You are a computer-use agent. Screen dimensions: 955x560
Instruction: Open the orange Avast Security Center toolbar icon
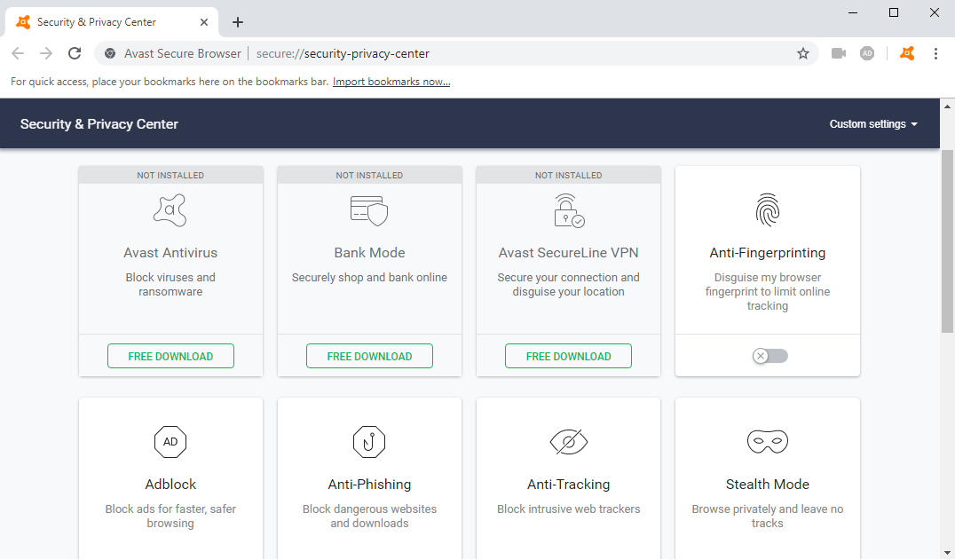click(x=907, y=53)
